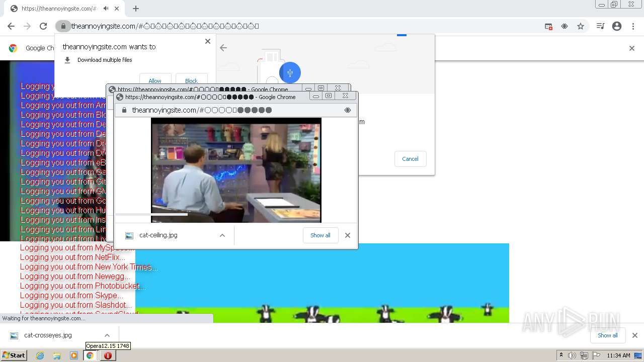View site information via the main window lock icon

[63, 26]
